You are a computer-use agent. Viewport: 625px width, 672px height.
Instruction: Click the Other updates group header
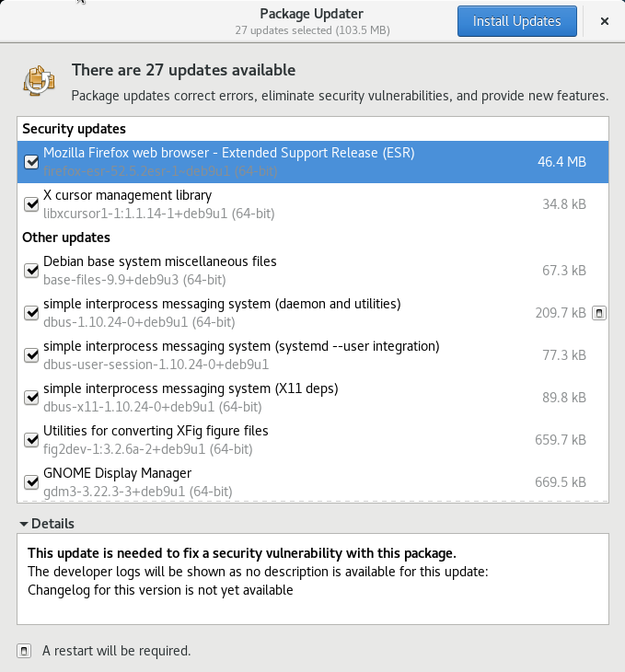[65, 238]
